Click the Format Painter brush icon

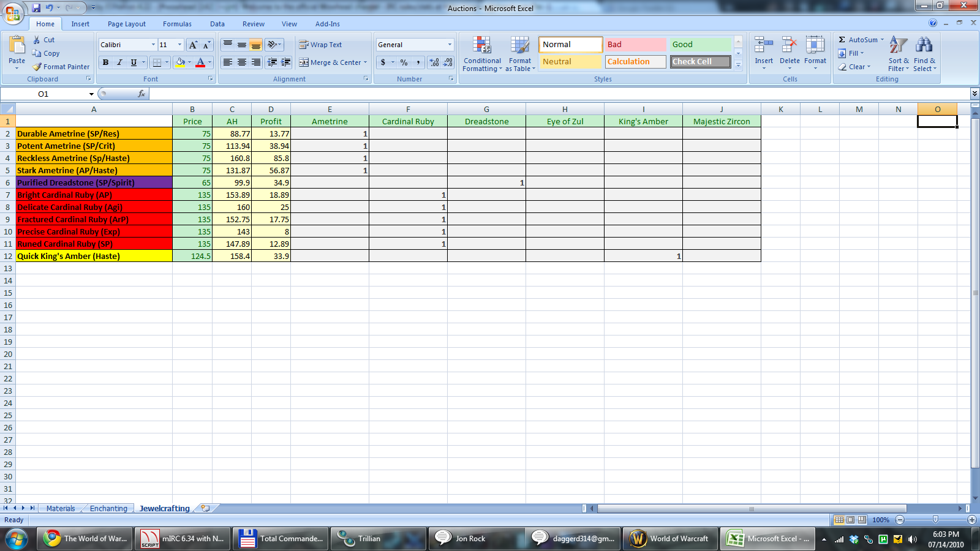coord(37,67)
